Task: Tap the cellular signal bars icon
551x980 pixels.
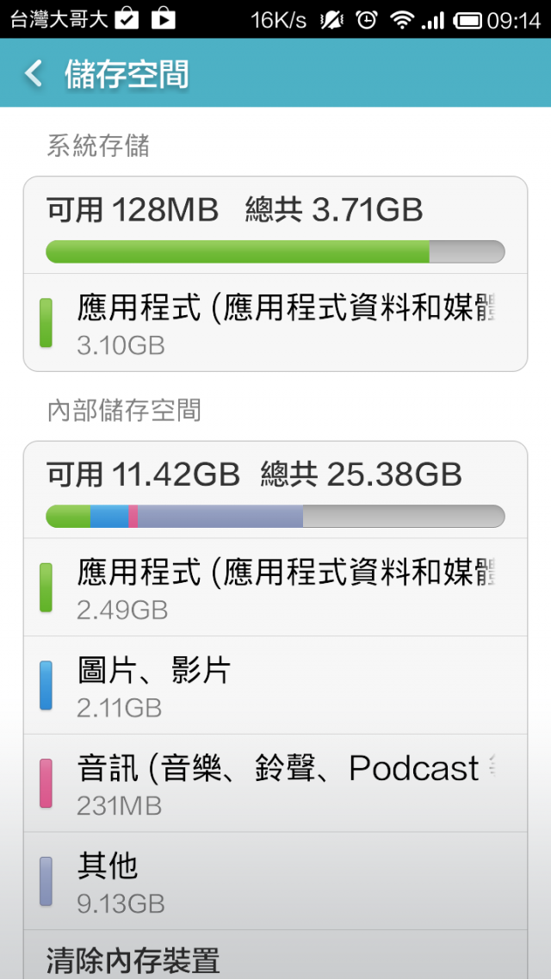Action: point(433,19)
